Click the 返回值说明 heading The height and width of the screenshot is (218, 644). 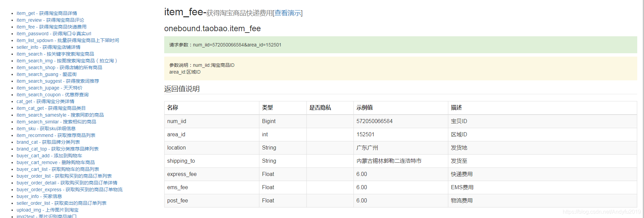pyautogui.click(x=182, y=89)
